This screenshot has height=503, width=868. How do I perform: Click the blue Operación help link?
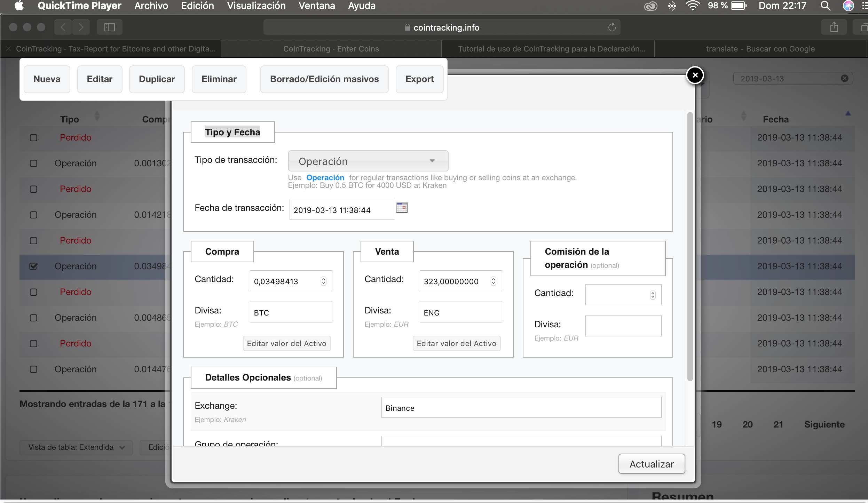[325, 177]
